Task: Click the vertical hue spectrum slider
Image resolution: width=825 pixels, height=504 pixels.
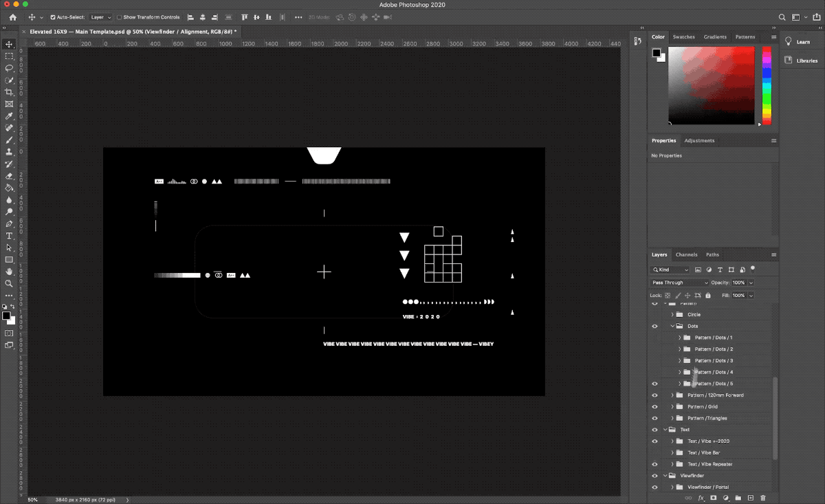Action: 767,86
